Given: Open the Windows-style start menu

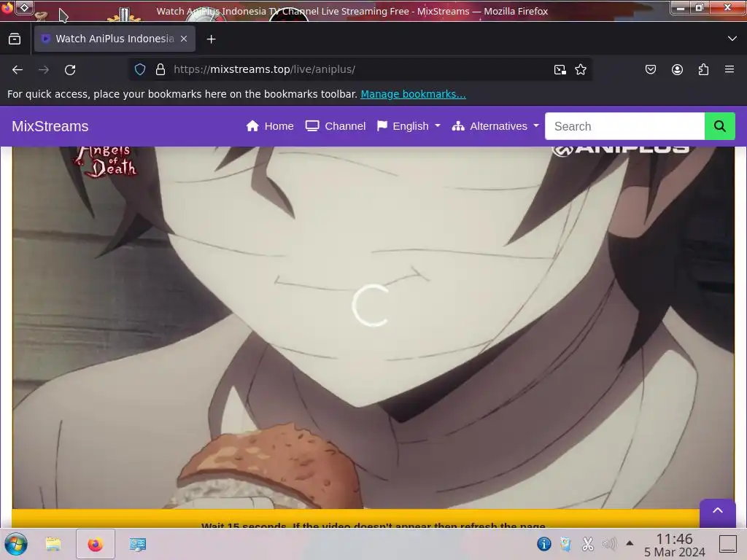Looking at the screenshot, I should pos(16,544).
